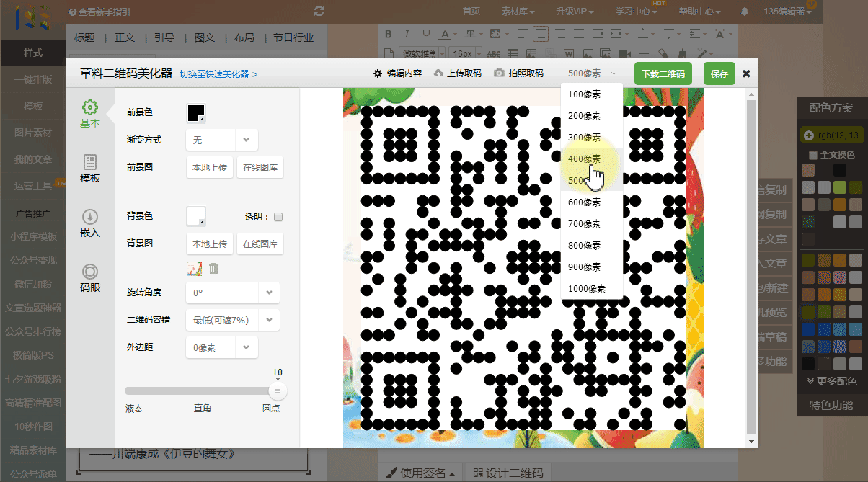Open the 旋转角度 dropdown showing 0°
Viewport: 868px width, 482px height.
click(x=232, y=293)
